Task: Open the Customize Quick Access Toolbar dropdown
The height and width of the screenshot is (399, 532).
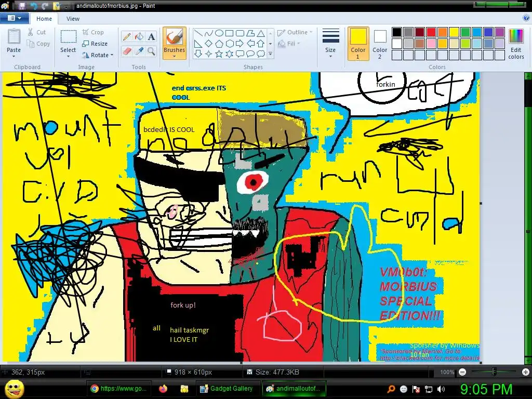Action: [x=66, y=6]
